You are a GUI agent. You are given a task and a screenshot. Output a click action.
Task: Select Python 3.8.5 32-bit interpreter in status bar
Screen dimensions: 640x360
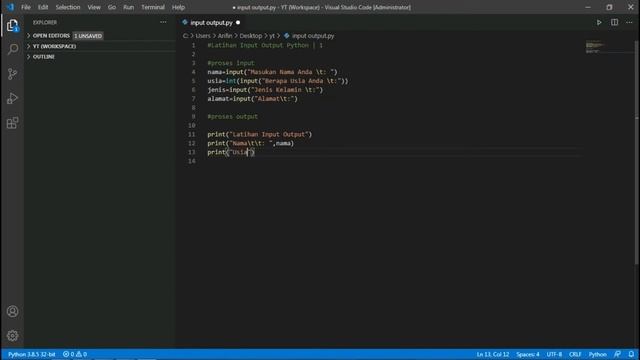click(x=31, y=354)
